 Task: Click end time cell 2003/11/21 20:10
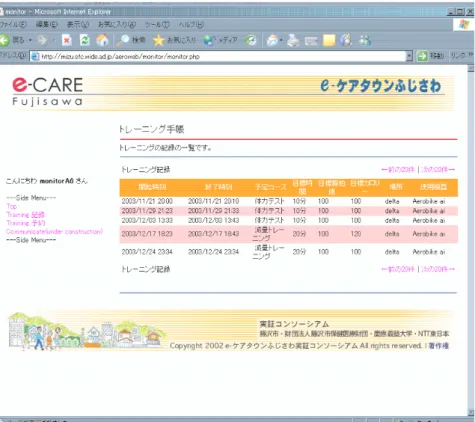213,201
